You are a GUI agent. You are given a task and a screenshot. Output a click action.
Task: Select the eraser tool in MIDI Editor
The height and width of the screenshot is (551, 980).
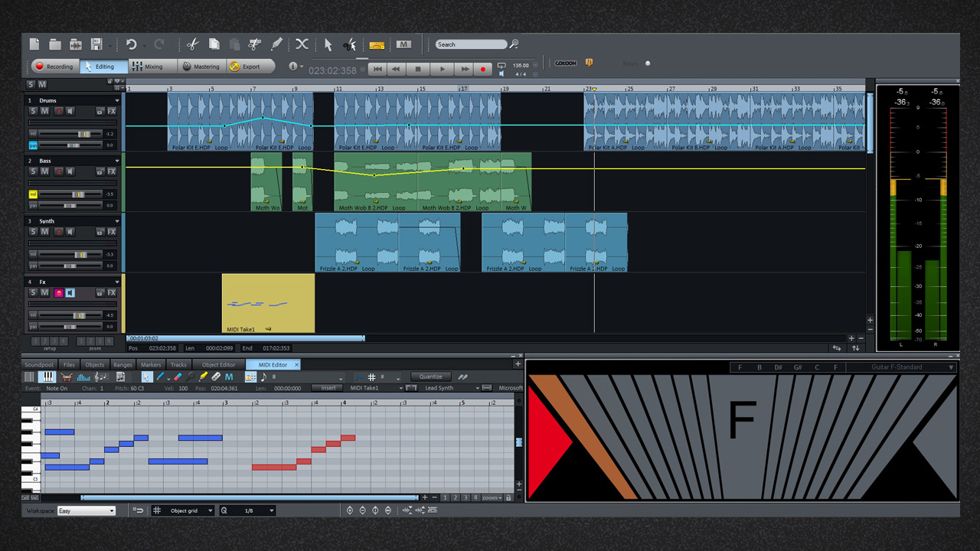178,377
